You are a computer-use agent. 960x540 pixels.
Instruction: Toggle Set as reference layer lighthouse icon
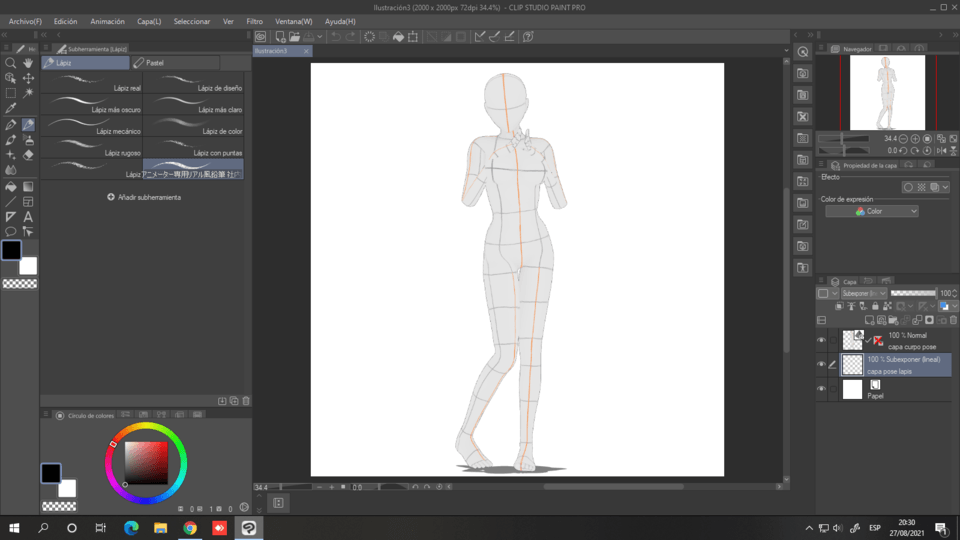(851, 306)
